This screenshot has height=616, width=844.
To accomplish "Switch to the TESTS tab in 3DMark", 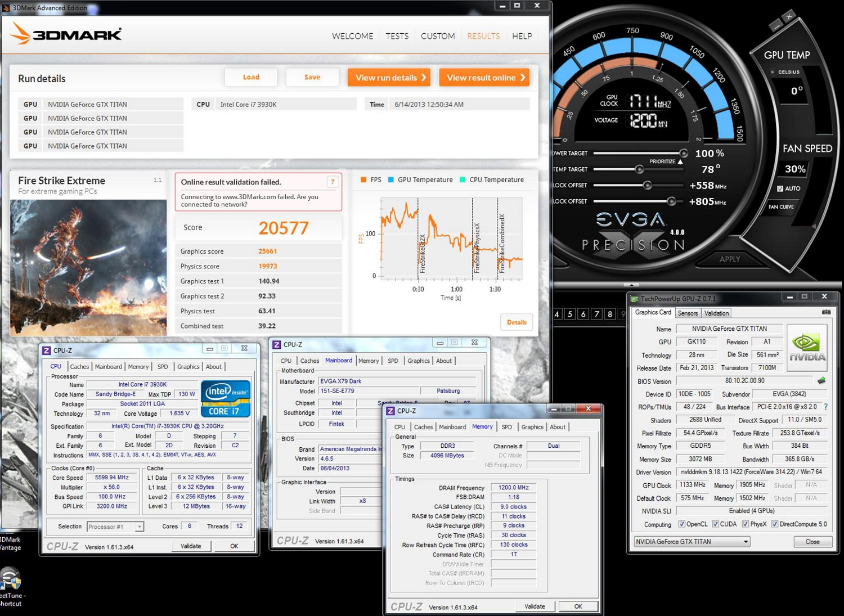I will point(397,36).
